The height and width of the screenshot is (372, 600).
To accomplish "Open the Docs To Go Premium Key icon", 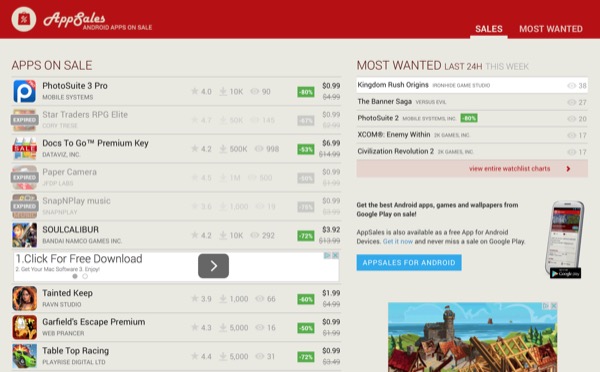I will point(24,149).
